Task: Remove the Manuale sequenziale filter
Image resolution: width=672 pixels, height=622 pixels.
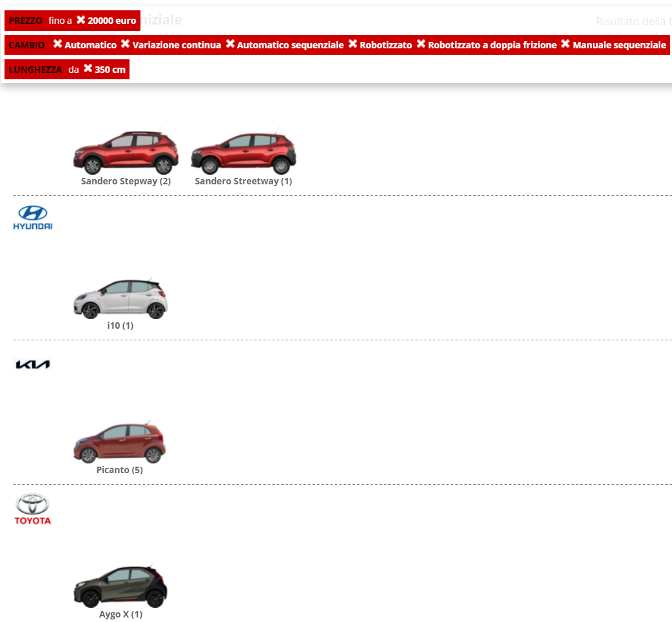Action: (x=566, y=44)
